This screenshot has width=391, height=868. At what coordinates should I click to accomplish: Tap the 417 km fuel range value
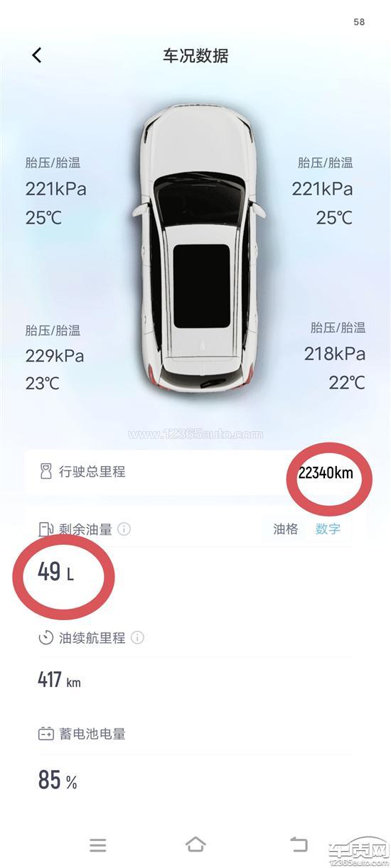[59, 680]
